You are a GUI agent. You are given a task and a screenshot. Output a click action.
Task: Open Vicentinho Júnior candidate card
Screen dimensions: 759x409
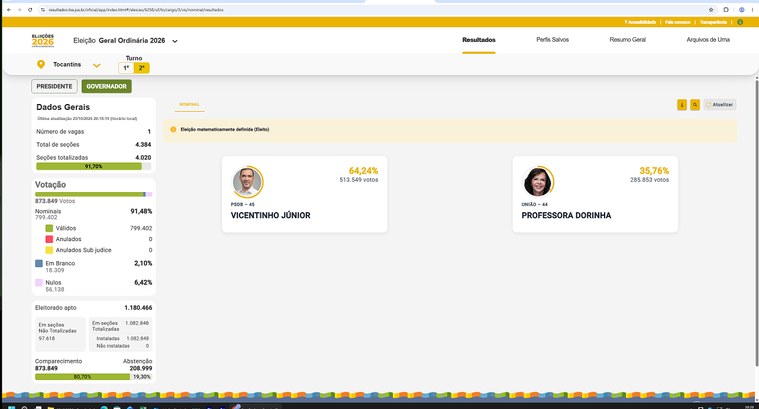[304, 194]
